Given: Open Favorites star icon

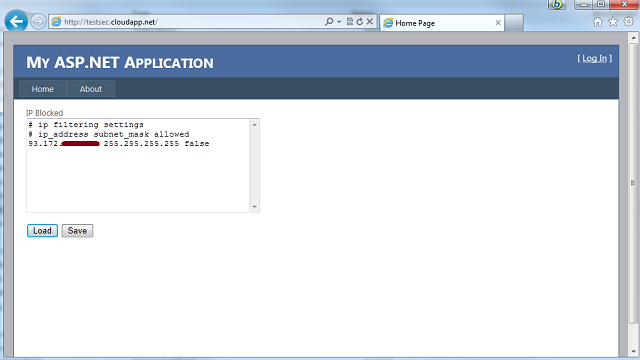Looking at the screenshot, I should tap(613, 22).
